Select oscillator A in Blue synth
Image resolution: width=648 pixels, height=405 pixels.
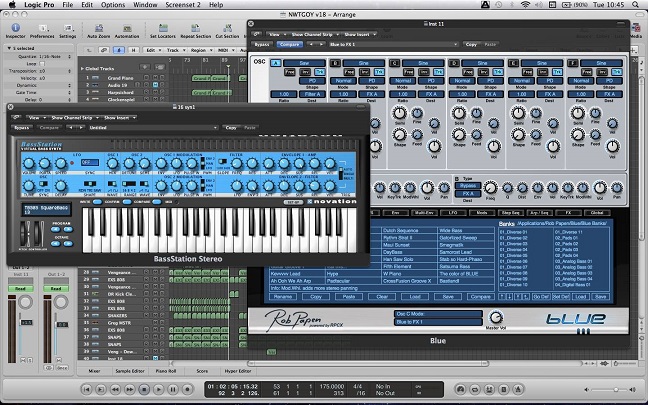click(x=275, y=63)
